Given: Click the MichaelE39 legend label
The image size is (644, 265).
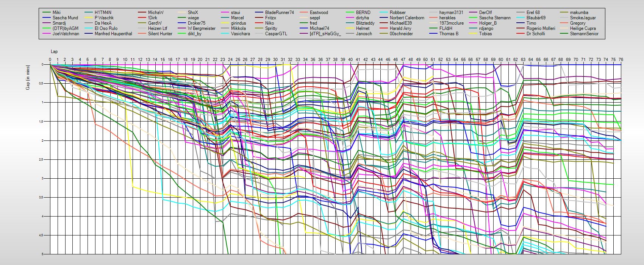Looking at the screenshot, I should pos(401,23).
